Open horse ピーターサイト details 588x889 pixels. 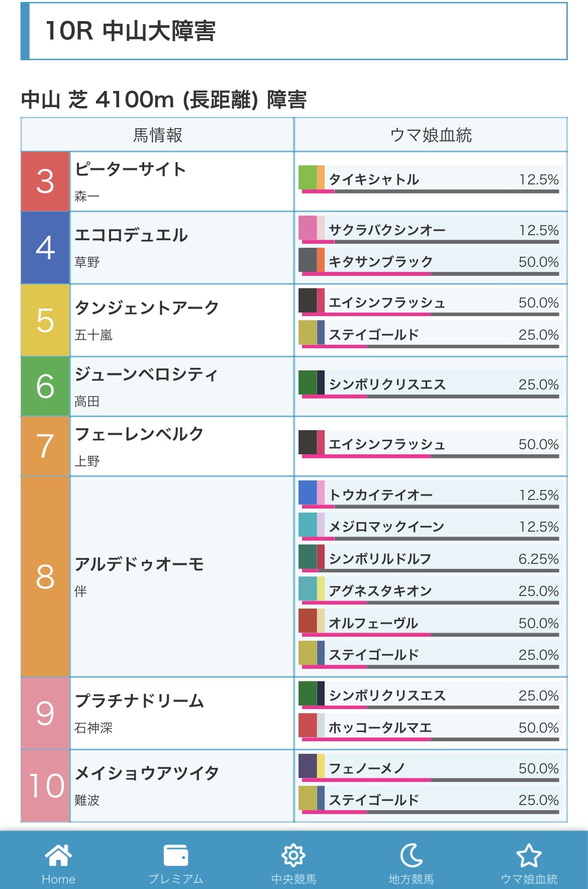click(x=131, y=169)
